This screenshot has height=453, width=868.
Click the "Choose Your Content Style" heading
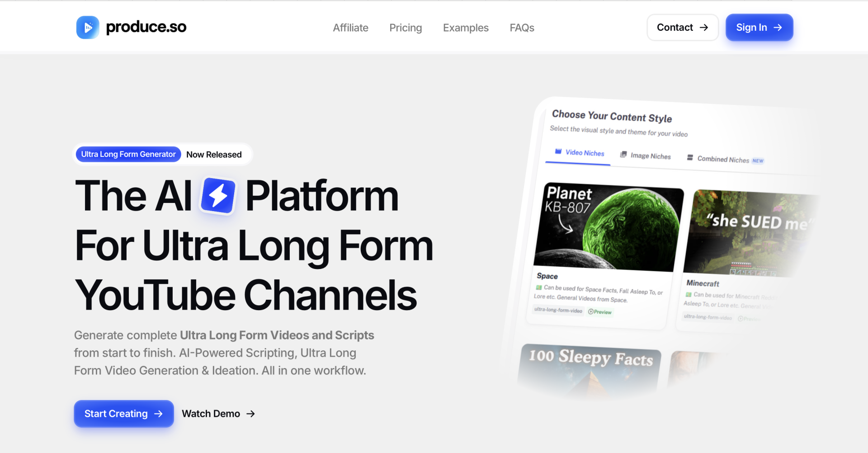coord(612,116)
